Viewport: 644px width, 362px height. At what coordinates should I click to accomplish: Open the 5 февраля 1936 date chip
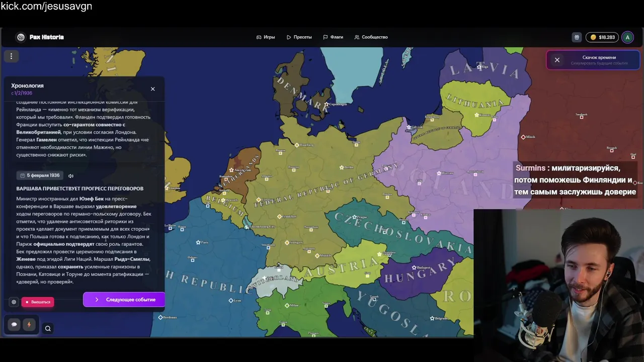40,175
